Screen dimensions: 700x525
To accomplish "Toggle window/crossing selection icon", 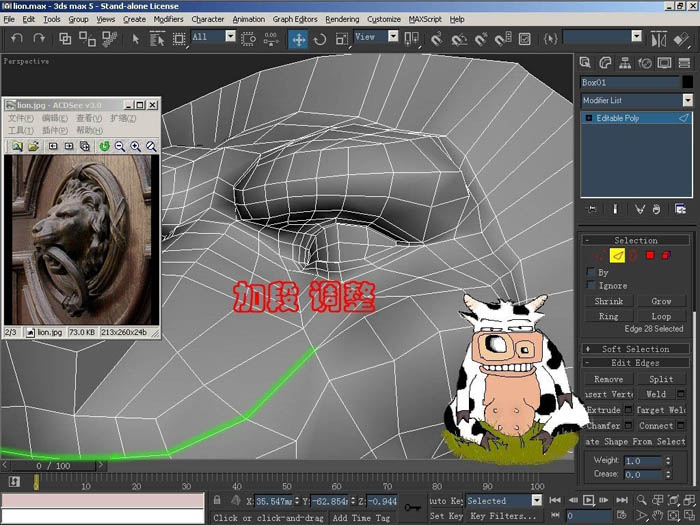I will coord(248,39).
